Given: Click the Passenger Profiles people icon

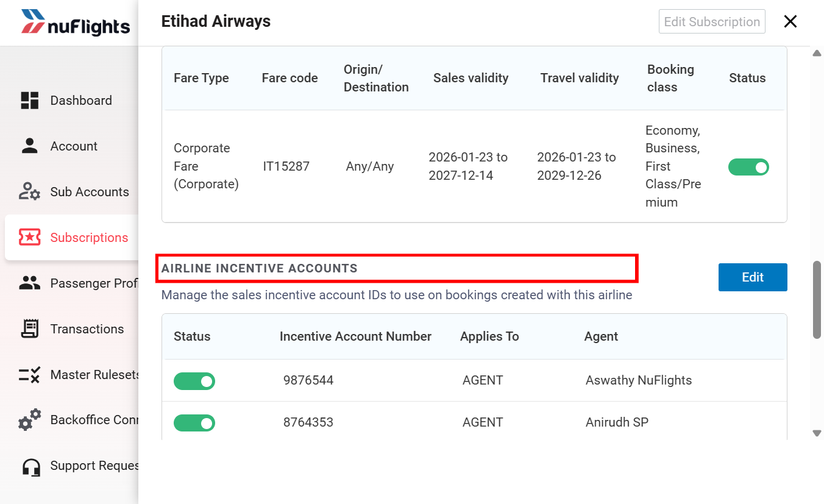Looking at the screenshot, I should (x=29, y=283).
